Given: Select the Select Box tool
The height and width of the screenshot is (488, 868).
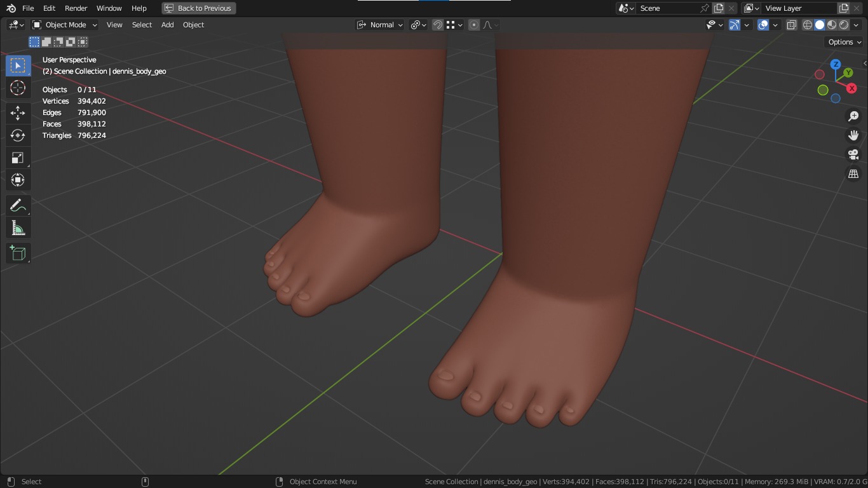Looking at the screenshot, I should [x=18, y=65].
